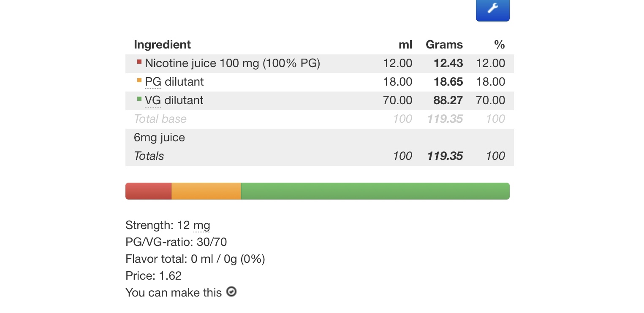Click the orange PG dilutant color marker
The height and width of the screenshot is (313, 644).
tap(139, 81)
